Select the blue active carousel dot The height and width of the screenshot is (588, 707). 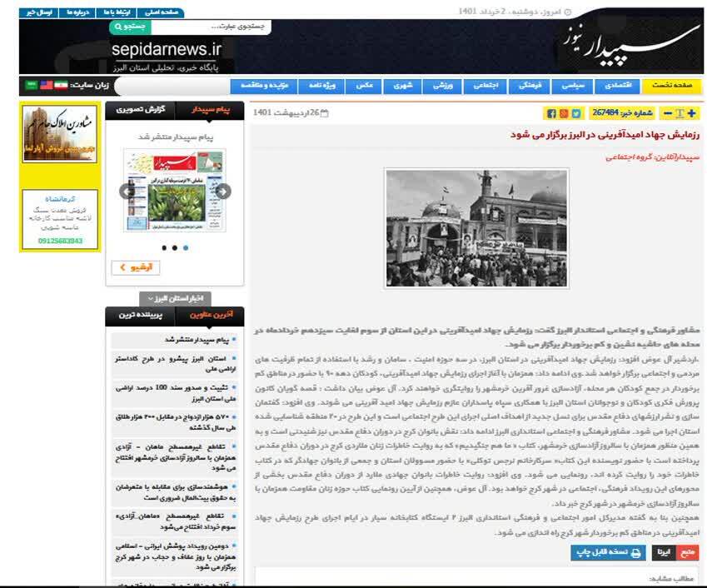coord(186,247)
